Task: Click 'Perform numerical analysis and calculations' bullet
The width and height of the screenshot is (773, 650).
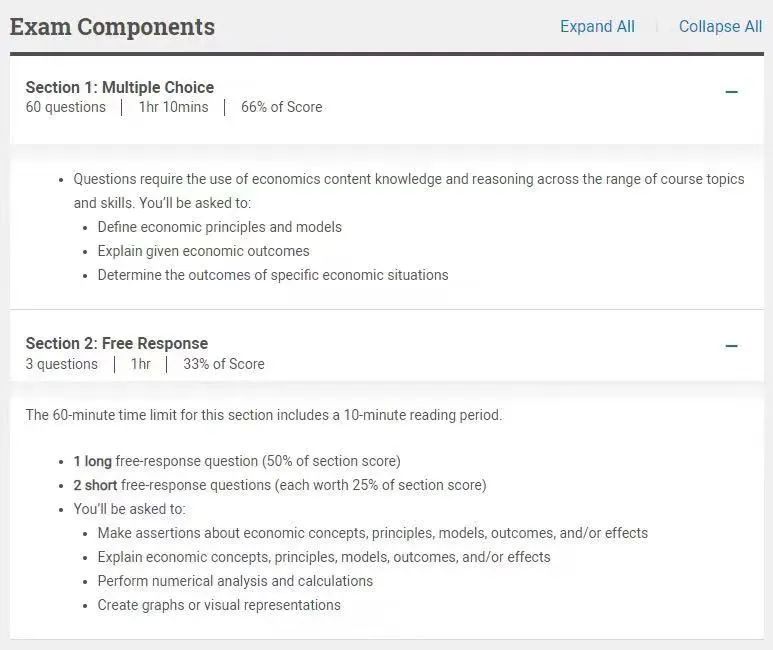Action: click(235, 581)
